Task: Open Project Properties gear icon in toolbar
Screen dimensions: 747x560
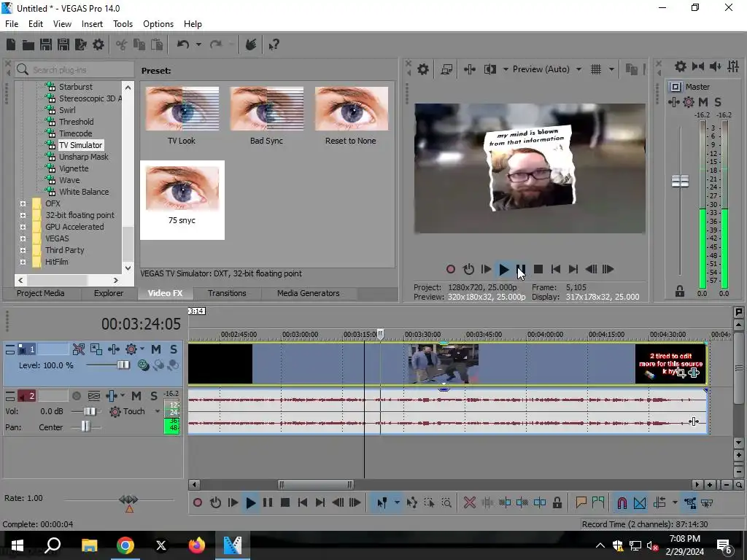Action: (98, 44)
